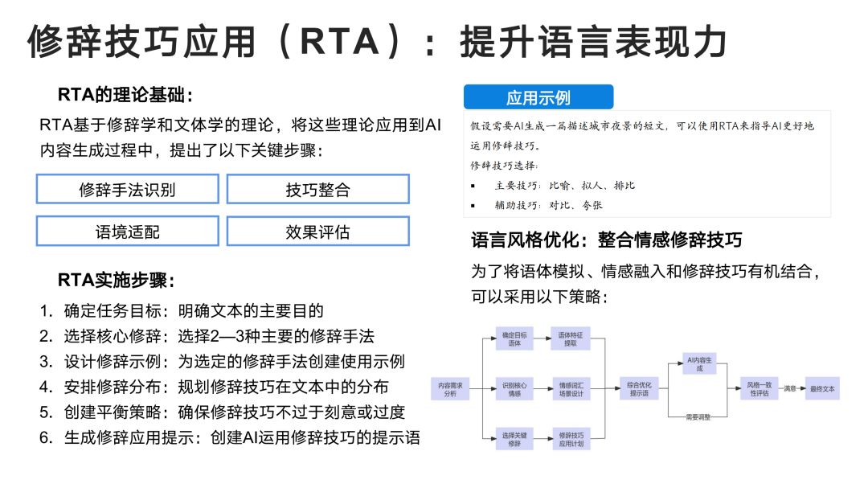
Task: Click the 修辞手法识别 box
Action: [x=127, y=190]
